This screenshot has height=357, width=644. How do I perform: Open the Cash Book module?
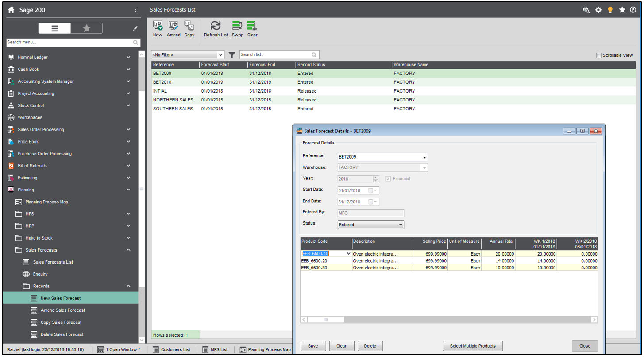click(x=28, y=69)
